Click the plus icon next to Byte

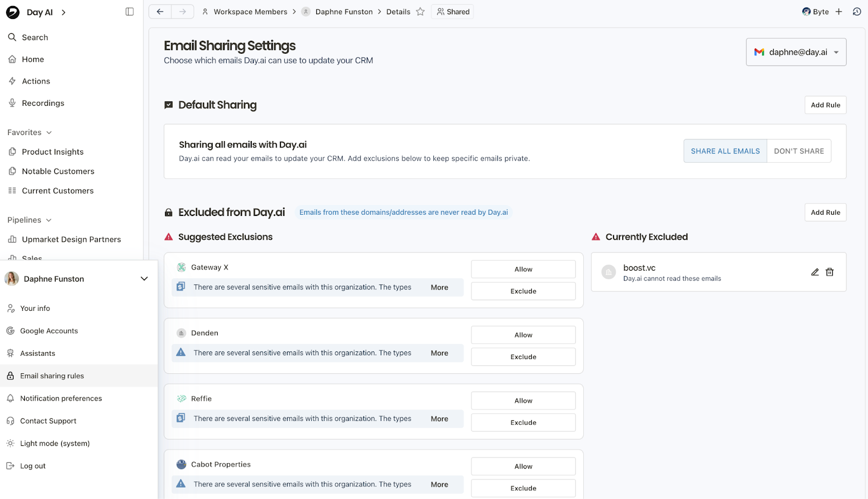click(839, 11)
